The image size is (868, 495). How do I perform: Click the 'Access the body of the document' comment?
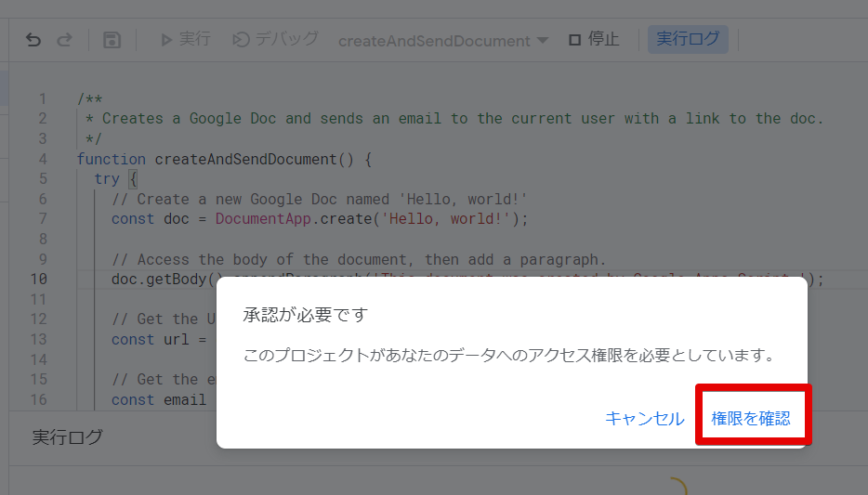(x=359, y=259)
